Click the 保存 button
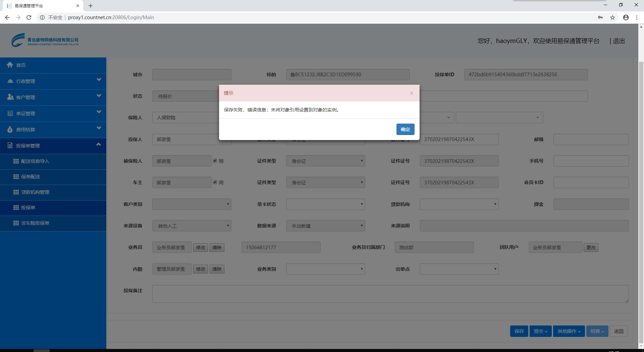This screenshot has width=644, height=352. coord(519,331)
